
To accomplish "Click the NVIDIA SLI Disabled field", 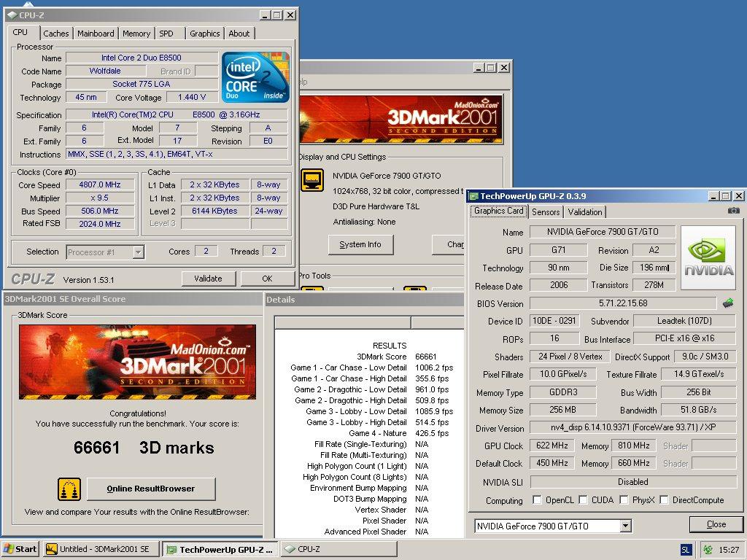I will tap(633, 481).
